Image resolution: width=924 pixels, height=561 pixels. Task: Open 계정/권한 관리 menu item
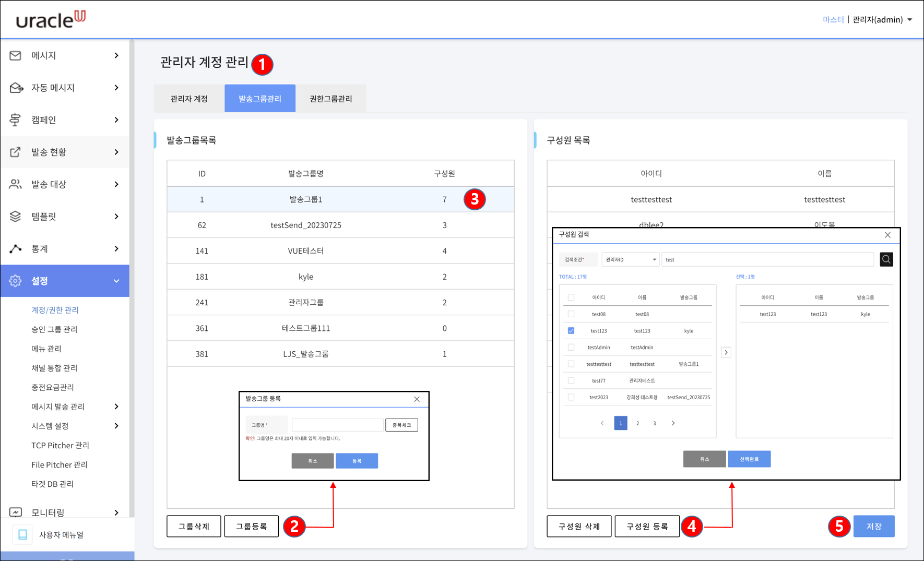[x=55, y=310]
